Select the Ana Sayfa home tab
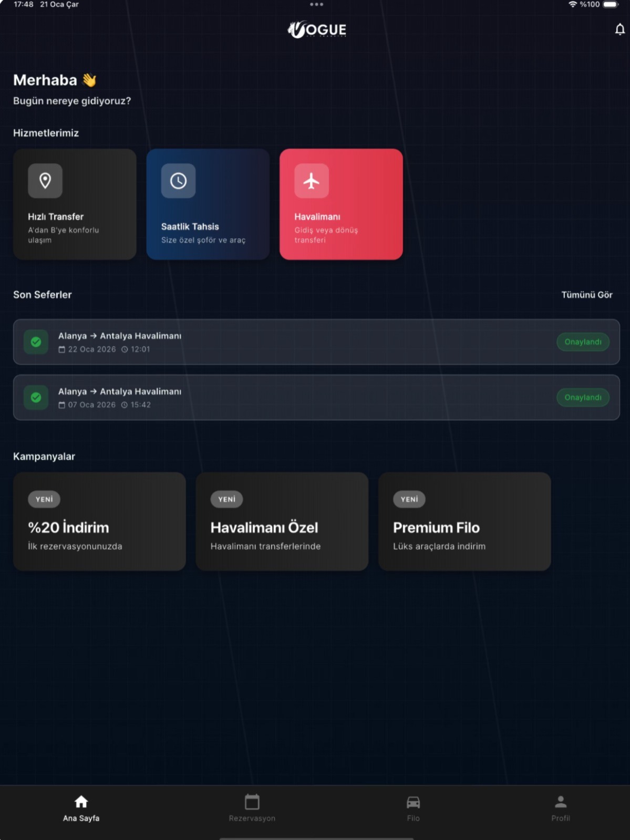 tap(81, 808)
